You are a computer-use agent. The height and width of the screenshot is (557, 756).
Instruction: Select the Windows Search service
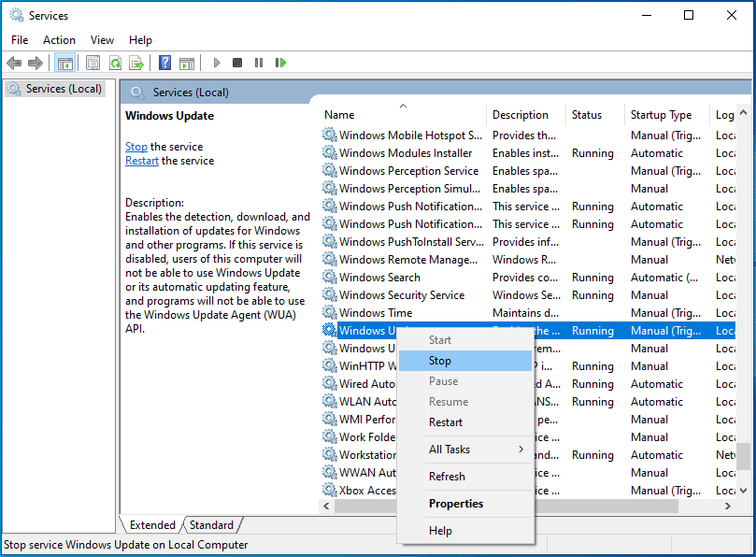pos(528,278)
